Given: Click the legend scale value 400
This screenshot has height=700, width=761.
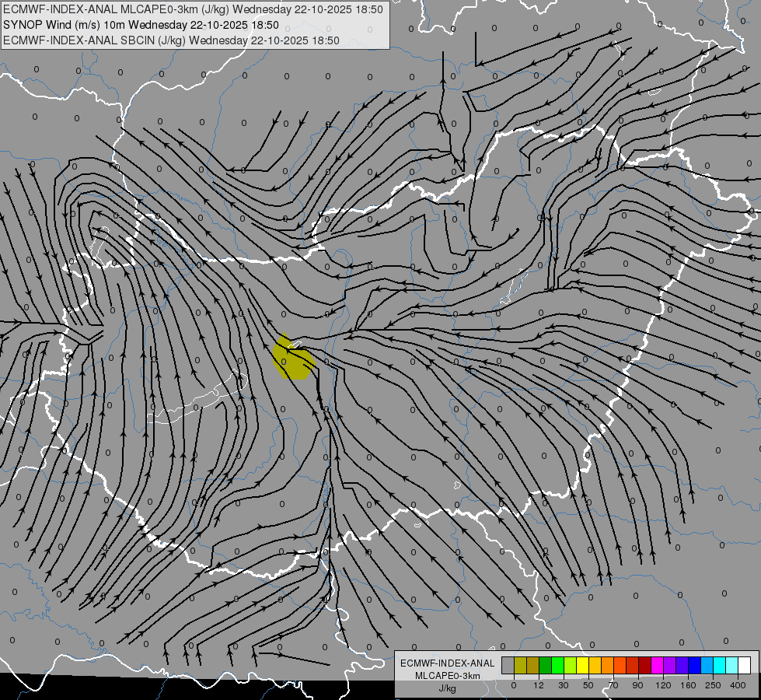Looking at the screenshot, I should coord(738,685).
